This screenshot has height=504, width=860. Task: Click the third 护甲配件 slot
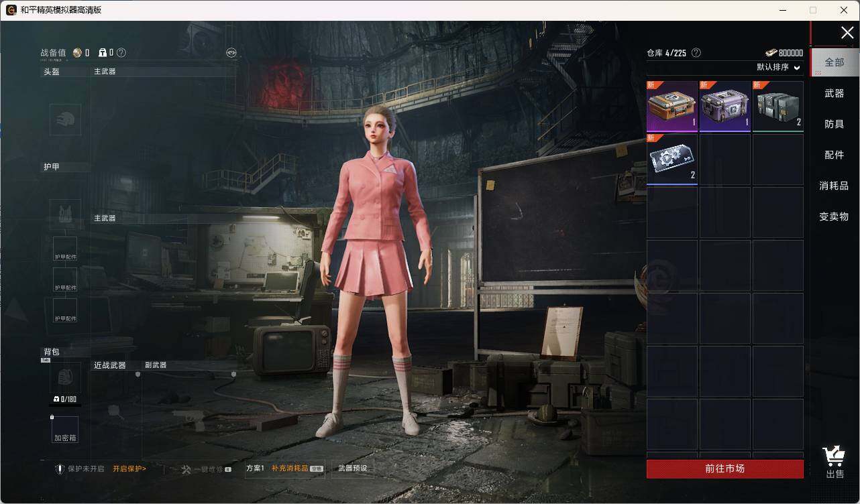[x=65, y=310]
